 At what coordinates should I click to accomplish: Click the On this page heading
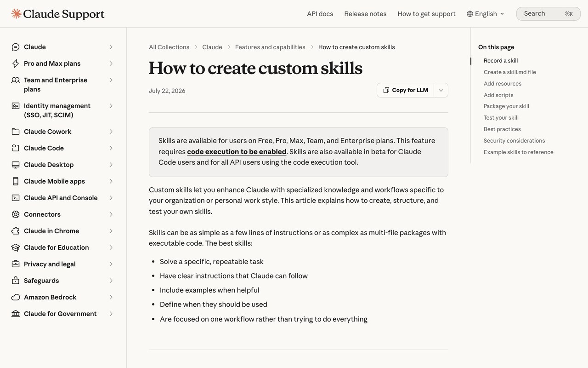tap(496, 47)
